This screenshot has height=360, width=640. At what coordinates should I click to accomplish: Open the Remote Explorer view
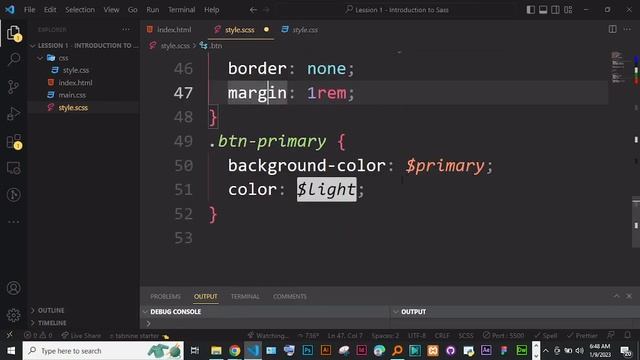[13, 168]
